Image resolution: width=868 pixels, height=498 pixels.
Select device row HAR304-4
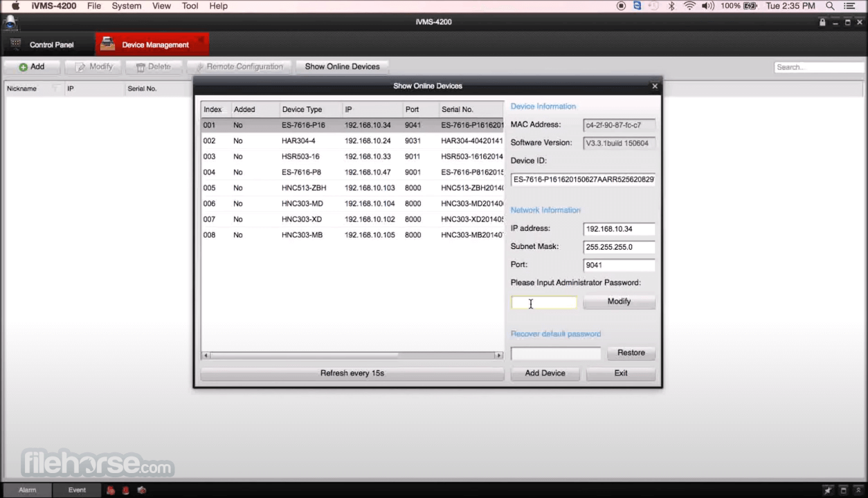[352, 141]
